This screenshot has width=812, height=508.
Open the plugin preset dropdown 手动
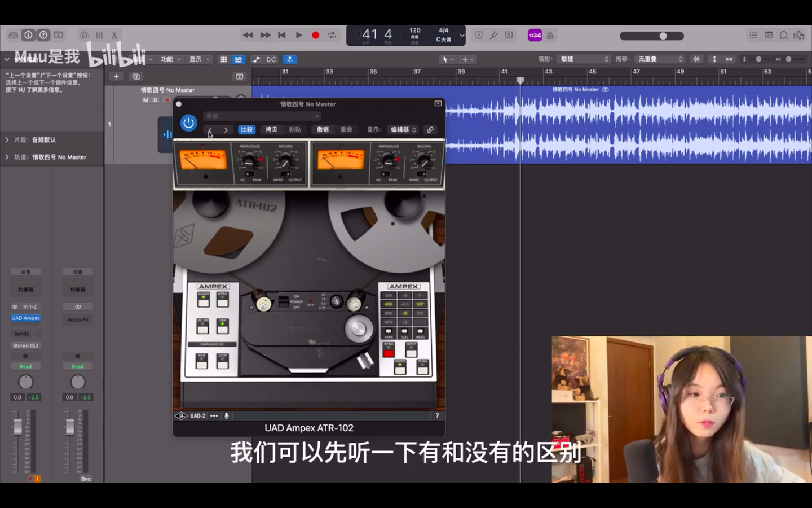(262, 116)
